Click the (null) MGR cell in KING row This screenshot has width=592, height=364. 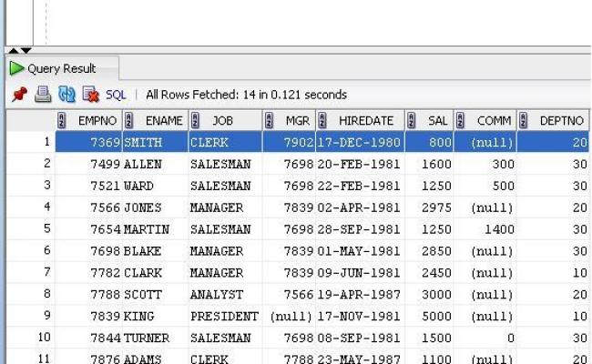coord(289,316)
